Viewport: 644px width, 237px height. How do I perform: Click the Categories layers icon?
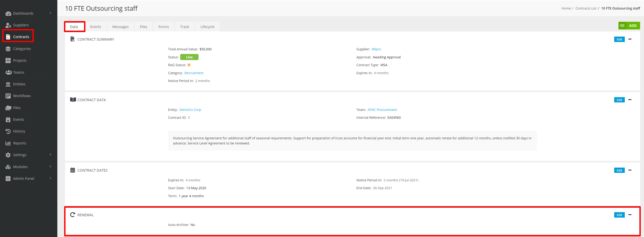point(8,49)
